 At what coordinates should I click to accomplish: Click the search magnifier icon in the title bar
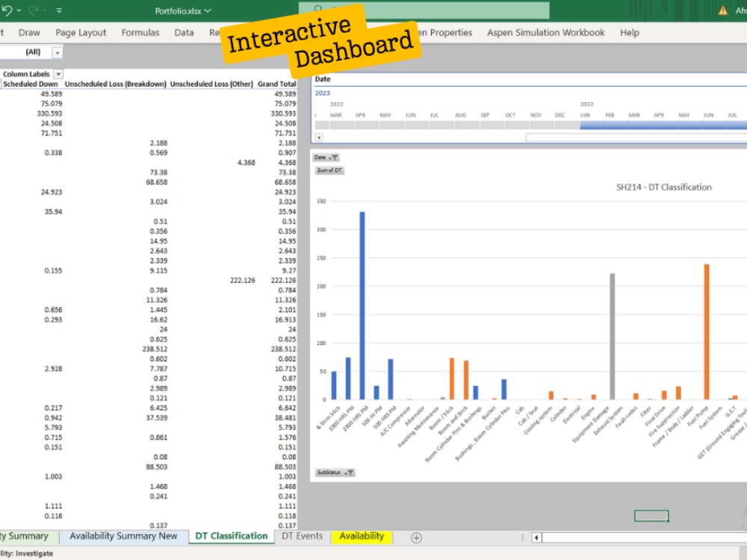(320, 9)
